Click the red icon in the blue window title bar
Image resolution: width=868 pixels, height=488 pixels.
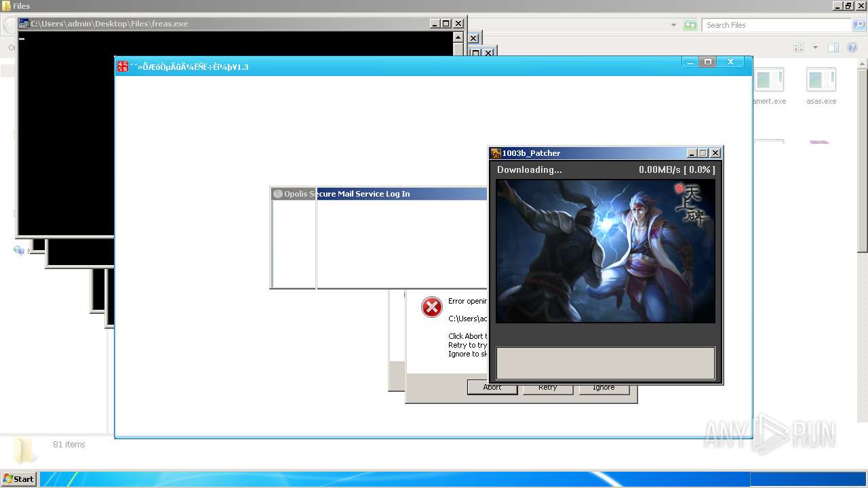[123, 66]
